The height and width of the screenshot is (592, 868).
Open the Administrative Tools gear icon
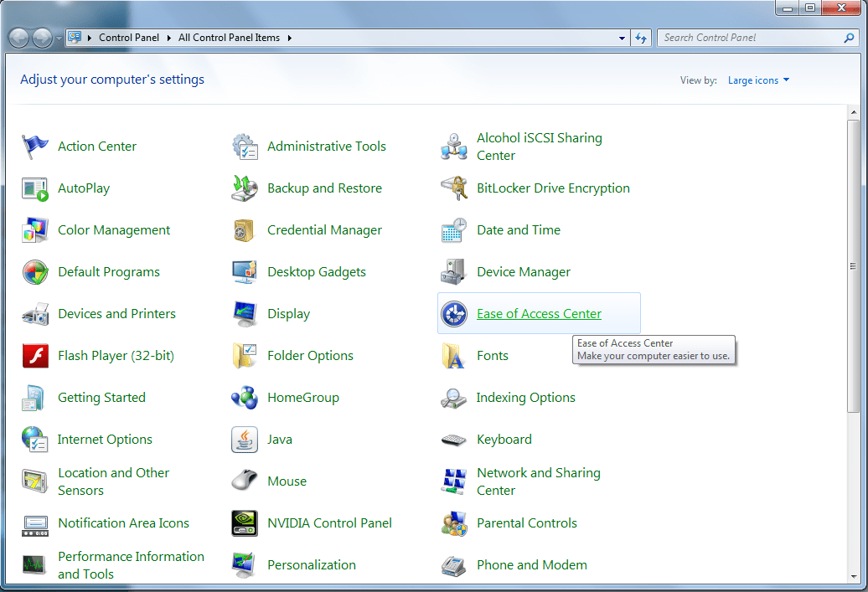pos(245,147)
